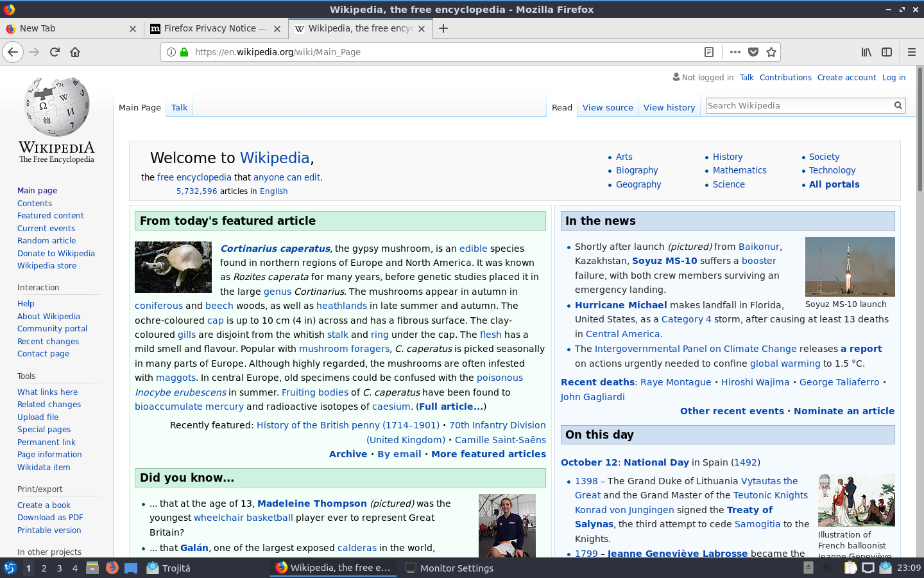This screenshot has height=578, width=924.
Task: Open the page actions three-dot menu
Action: (735, 52)
